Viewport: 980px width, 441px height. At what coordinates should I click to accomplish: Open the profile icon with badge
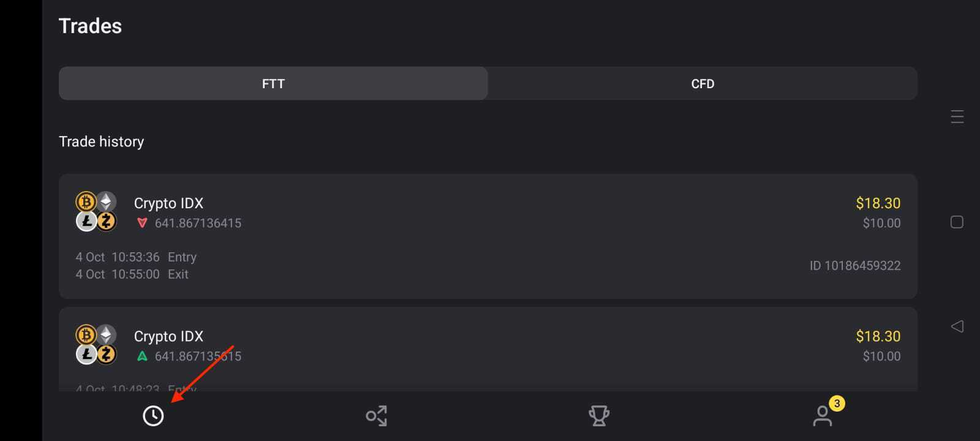pos(823,416)
